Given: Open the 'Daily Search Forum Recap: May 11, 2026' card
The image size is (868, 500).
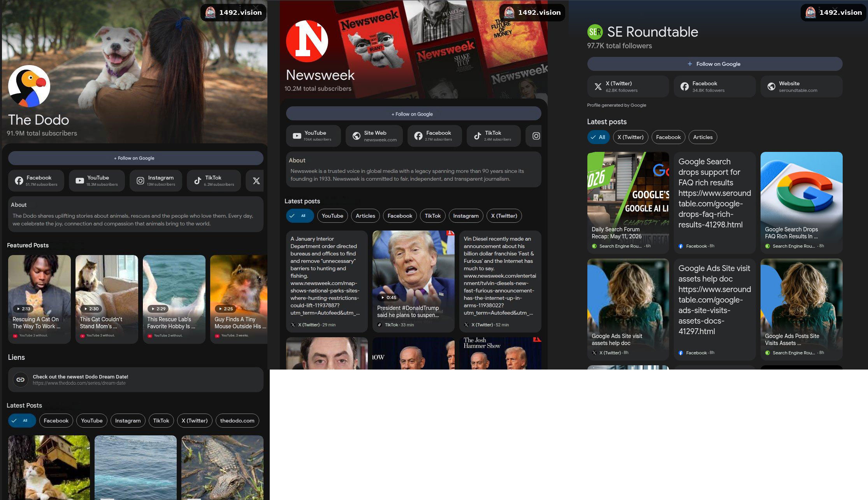Looking at the screenshot, I should click(628, 202).
